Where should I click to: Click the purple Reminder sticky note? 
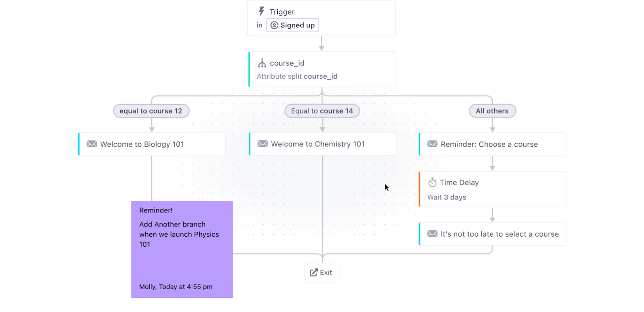[x=182, y=250]
